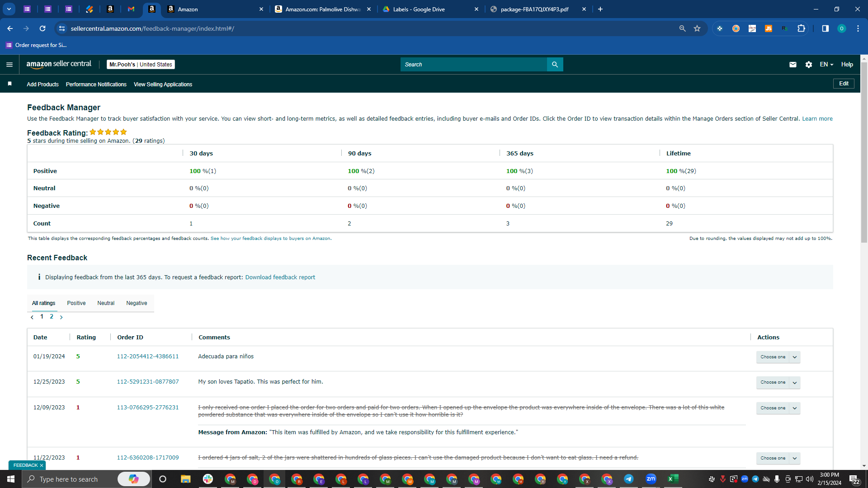Switch to Amazon.com: Palmolive Dishwa tab
Viewport: 868px width, 488px height.
tap(322, 9)
